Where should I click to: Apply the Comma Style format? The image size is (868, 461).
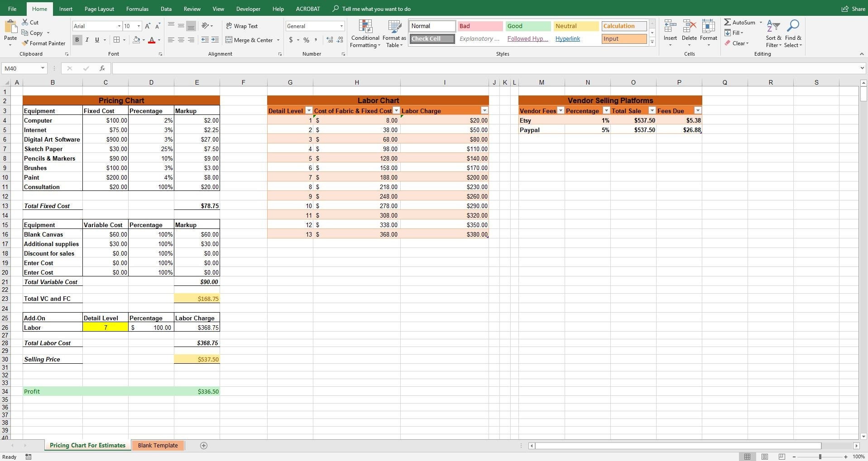pos(316,40)
